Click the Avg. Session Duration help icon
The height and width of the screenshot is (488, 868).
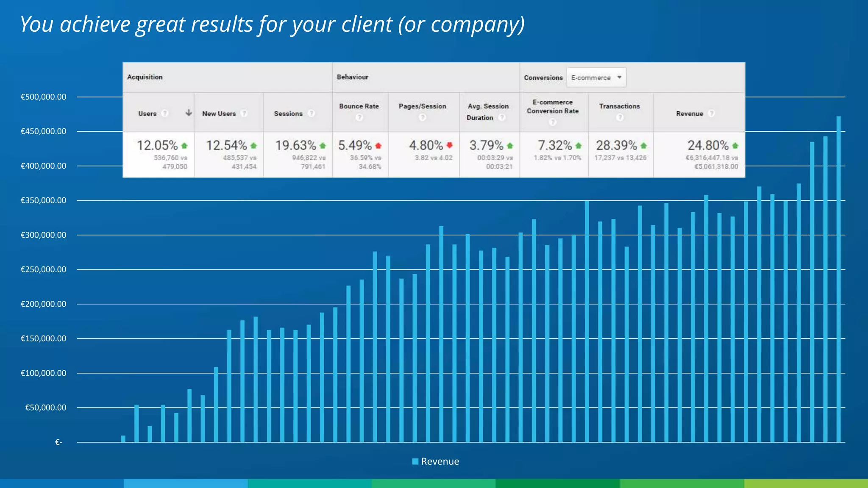tap(502, 117)
